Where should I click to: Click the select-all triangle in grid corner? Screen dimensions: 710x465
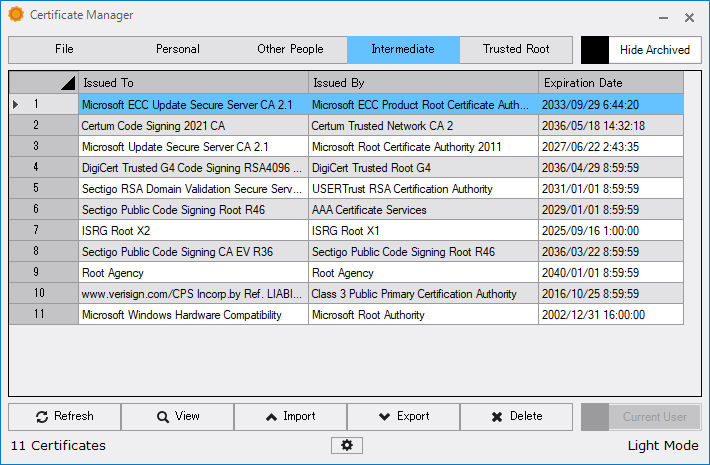click(x=68, y=83)
